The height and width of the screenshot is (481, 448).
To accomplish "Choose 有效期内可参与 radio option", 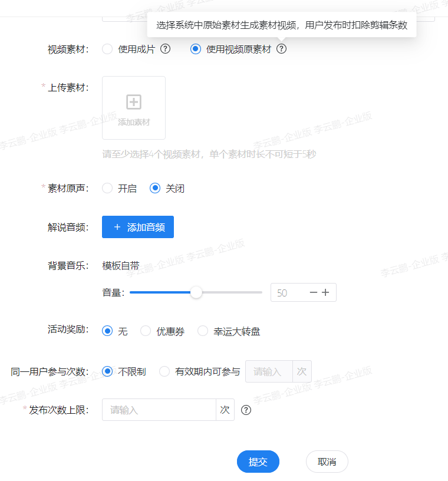I will coord(164,371).
